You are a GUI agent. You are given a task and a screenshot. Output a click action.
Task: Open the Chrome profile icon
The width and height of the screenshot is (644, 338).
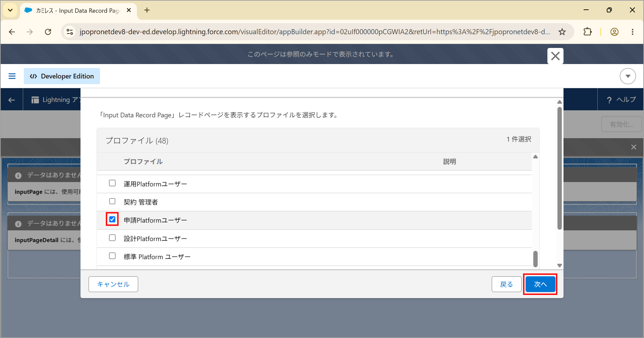pyautogui.click(x=614, y=32)
